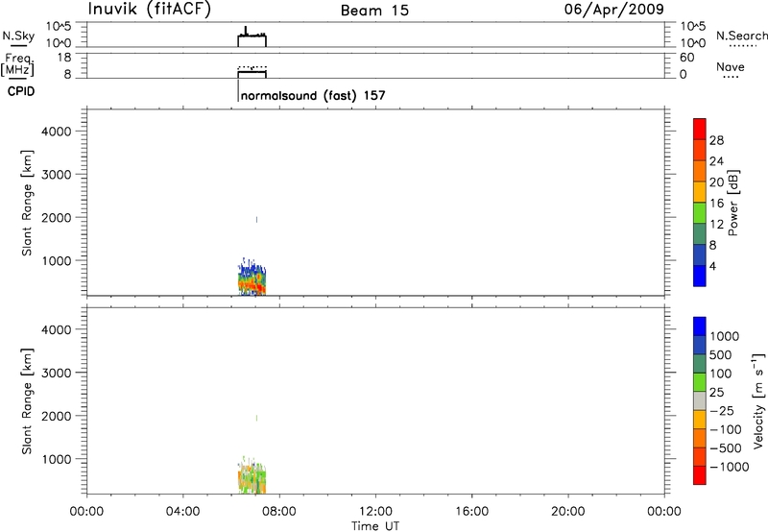Click the velocity backscatter data patch
Image resolution: width=768 pixels, height=532 pixels.
[252, 474]
